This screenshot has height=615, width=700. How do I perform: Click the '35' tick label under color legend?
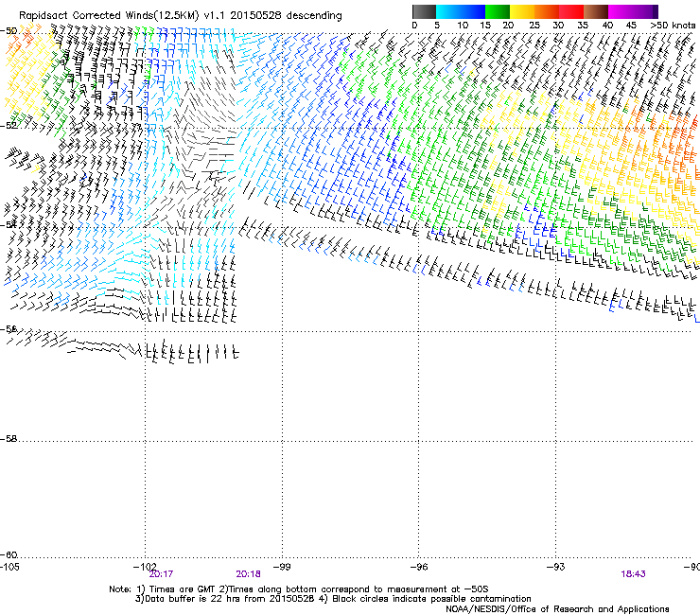click(x=583, y=26)
